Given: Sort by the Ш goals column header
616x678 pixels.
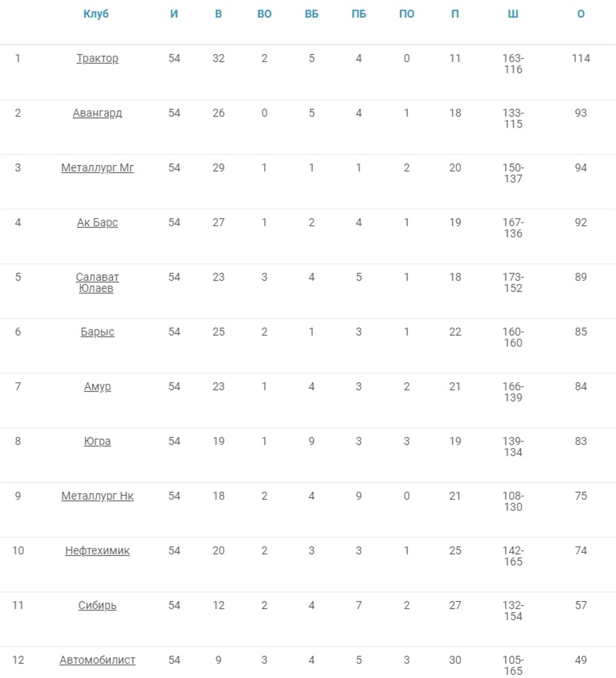Looking at the screenshot, I should coord(513,14).
